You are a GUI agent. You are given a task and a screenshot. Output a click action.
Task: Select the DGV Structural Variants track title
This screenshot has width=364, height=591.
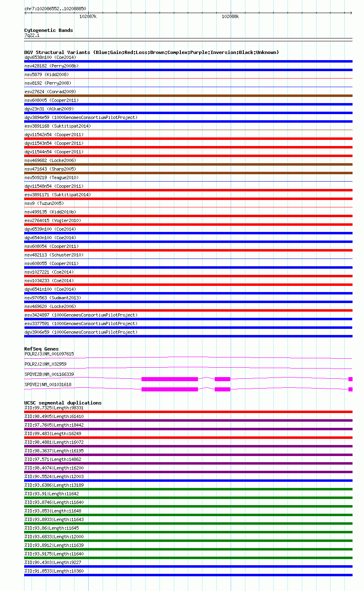pyautogui.click(x=152, y=52)
